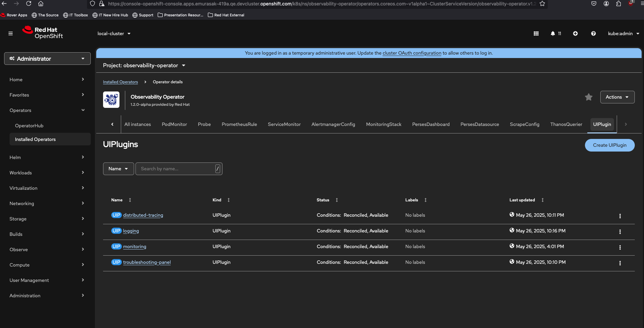The width and height of the screenshot is (644, 328).
Task: Switch to the MonitoringStack tab
Action: 384,125
